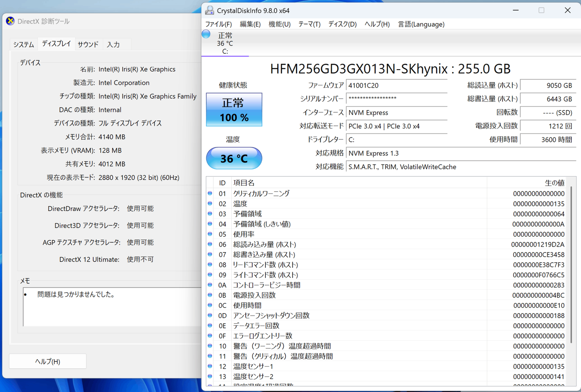This screenshot has height=392, width=581.
Task: Click the SMART attribute list vertical scrollbar
Action: [x=571, y=265]
